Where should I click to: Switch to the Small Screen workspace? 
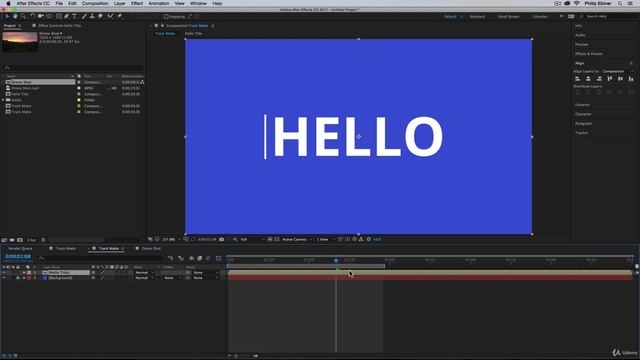point(509,17)
